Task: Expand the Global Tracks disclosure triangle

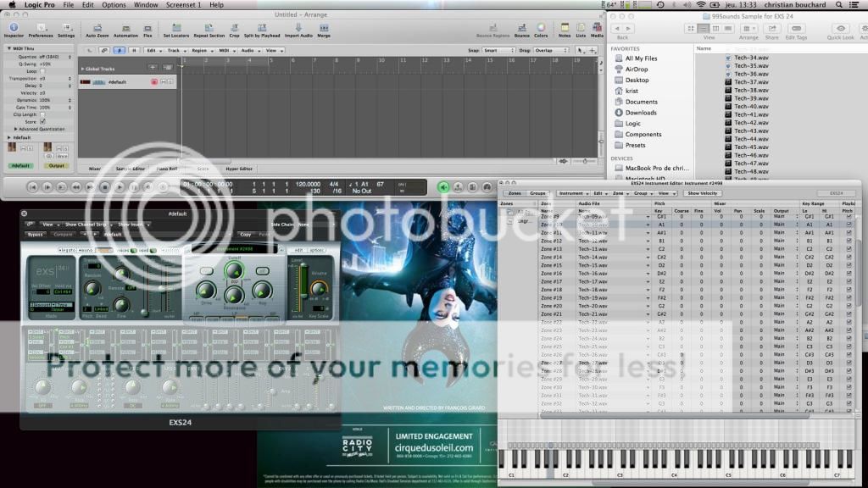Action: click(83, 69)
